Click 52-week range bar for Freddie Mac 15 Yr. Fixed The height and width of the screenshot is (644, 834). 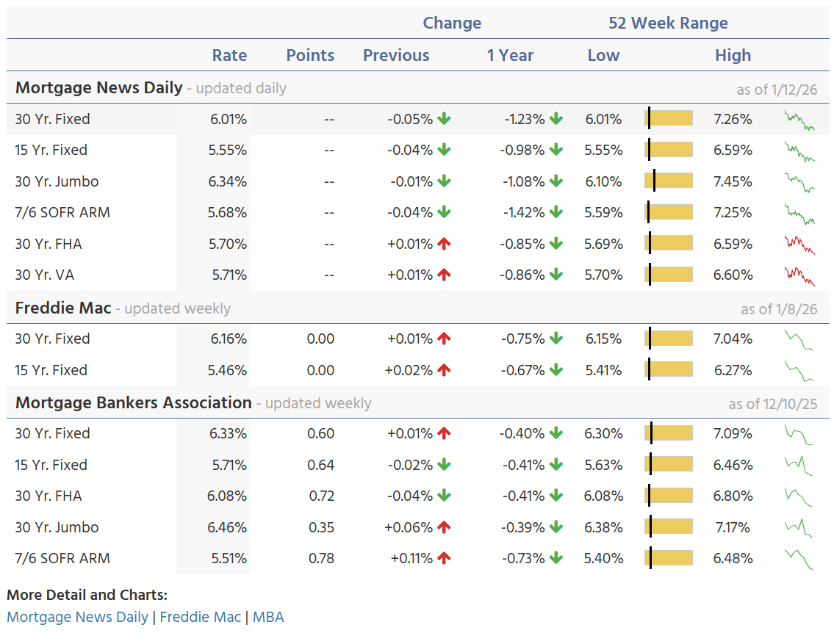[x=669, y=370]
